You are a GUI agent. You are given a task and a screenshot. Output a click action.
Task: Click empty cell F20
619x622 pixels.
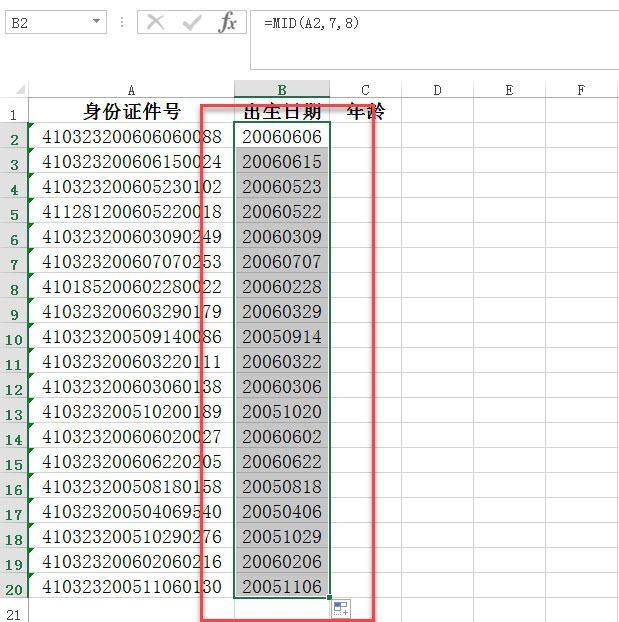point(582,586)
